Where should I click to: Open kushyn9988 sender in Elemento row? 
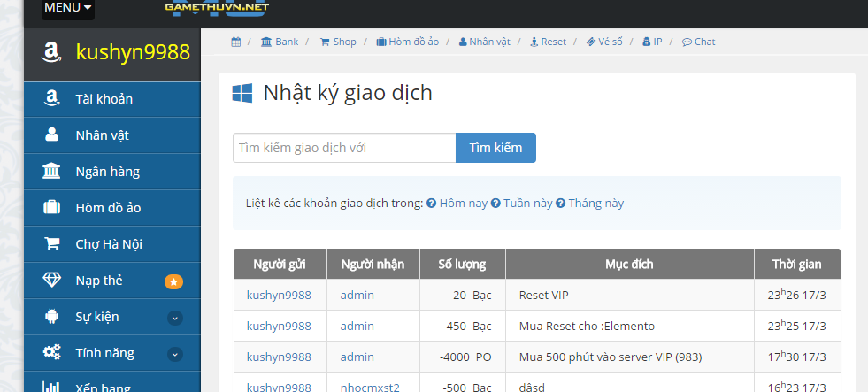click(279, 327)
